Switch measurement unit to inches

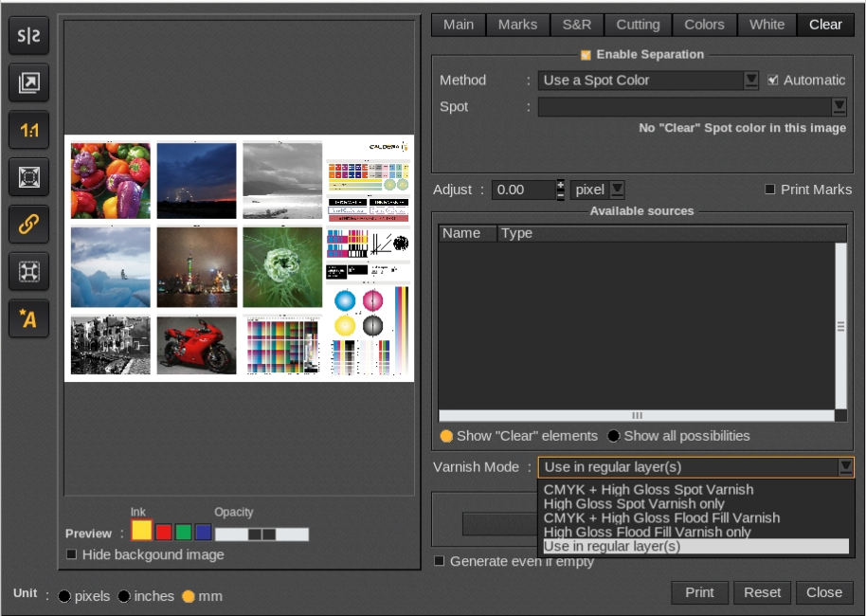[124, 597]
